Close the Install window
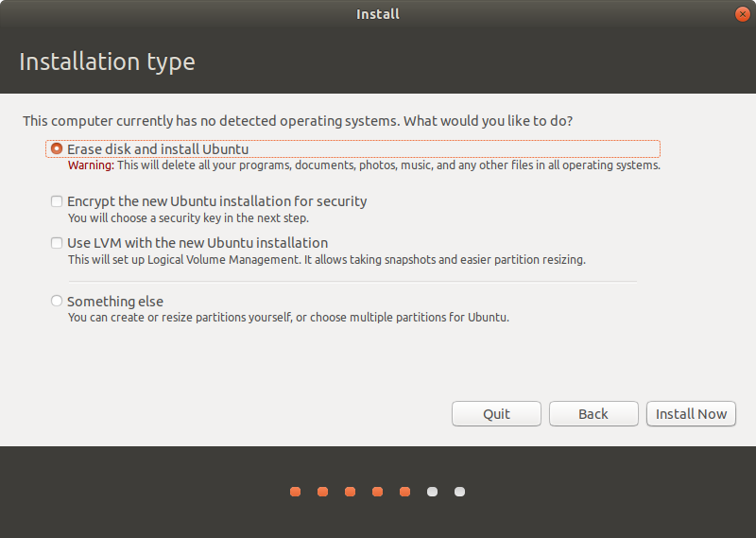 (x=743, y=14)
